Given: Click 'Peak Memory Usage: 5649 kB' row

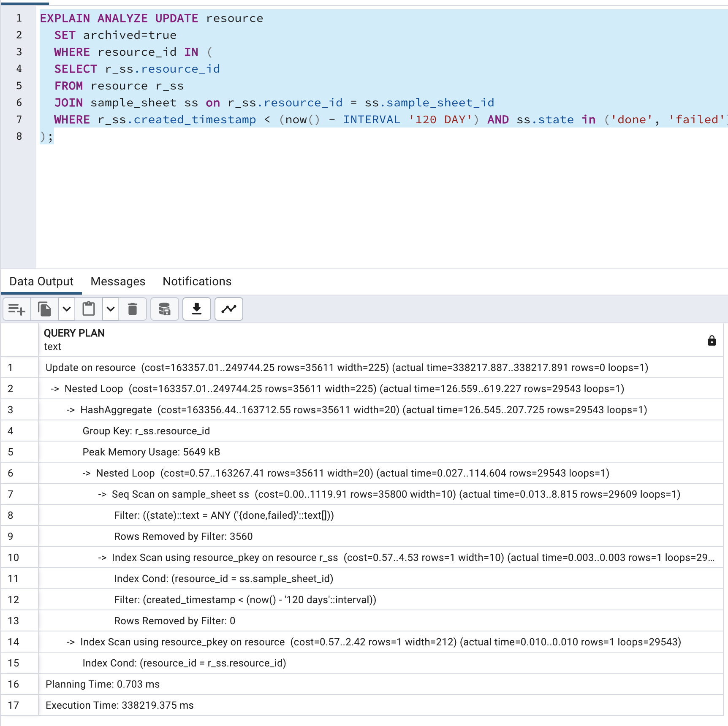Looking at the screenshot, I should (x=380, y=452).
